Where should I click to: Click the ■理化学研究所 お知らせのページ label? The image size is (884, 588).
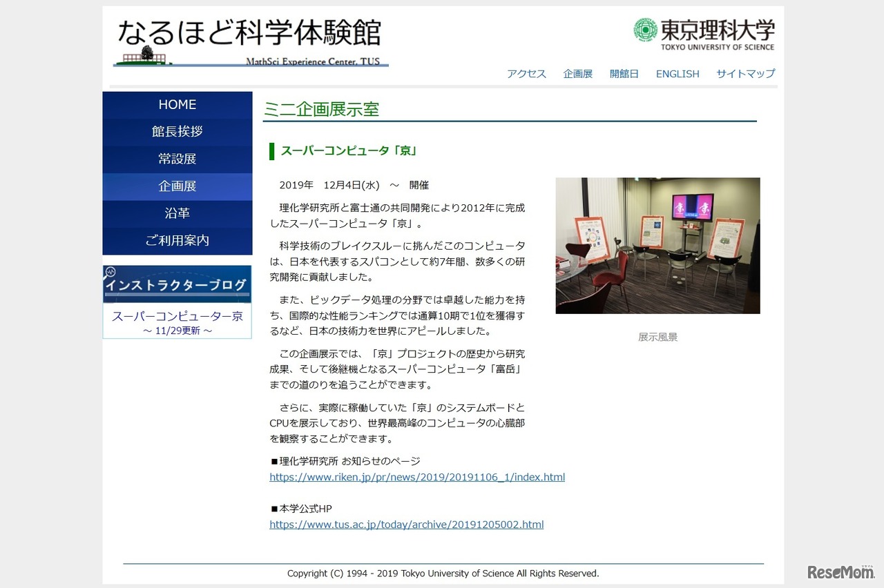point(345,461)
